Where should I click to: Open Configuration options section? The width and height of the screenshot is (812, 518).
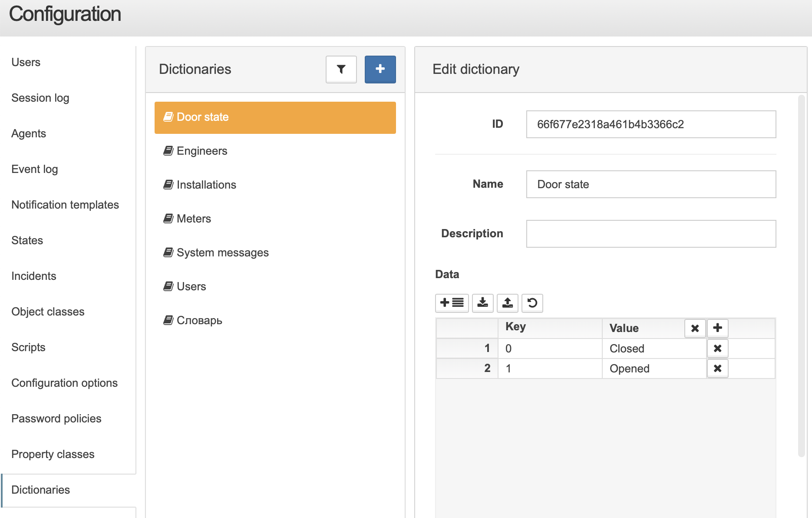(x=64, y=383)
